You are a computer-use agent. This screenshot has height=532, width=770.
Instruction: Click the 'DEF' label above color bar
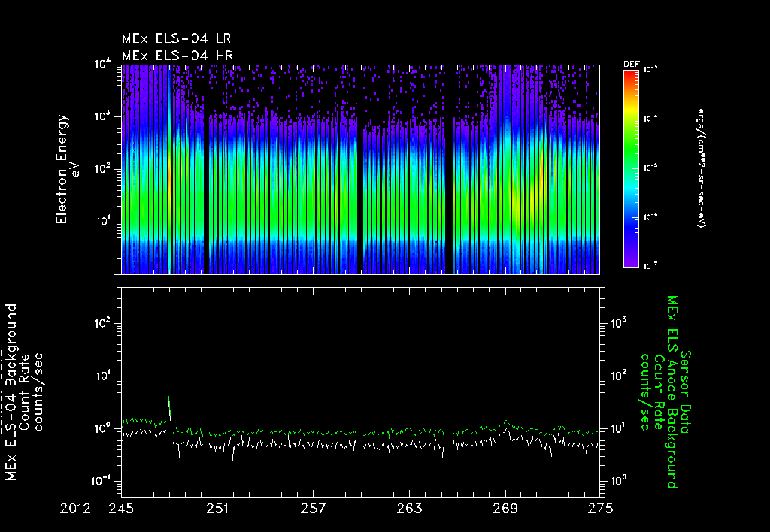coord(631,65)
